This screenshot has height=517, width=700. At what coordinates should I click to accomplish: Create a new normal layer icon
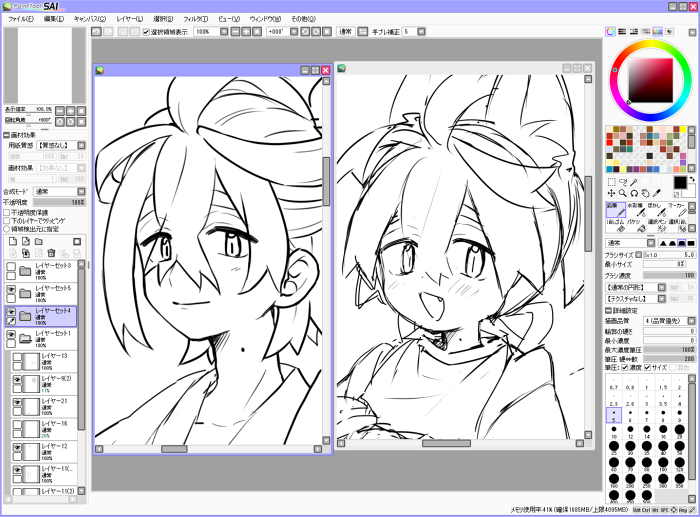point(13,242)
